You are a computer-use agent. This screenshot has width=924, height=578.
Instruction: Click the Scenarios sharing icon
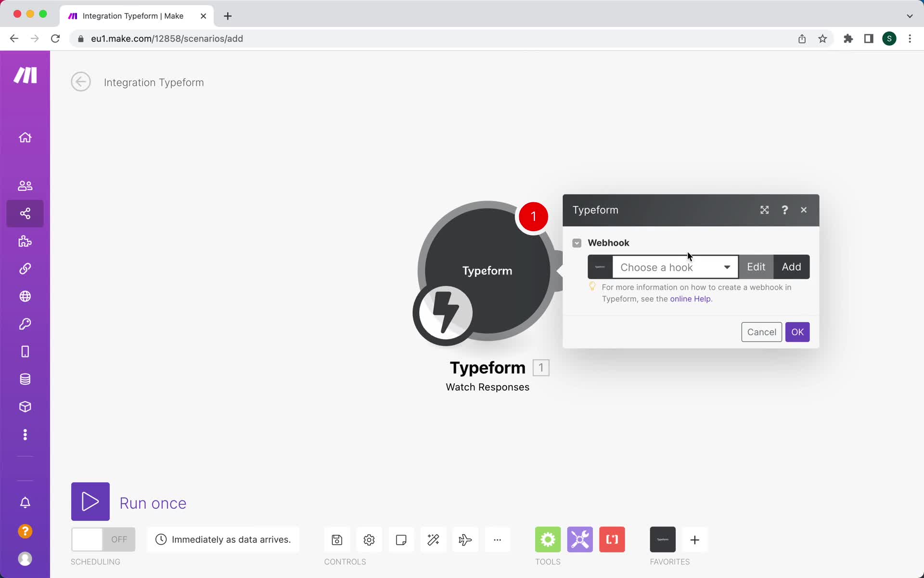(x=25, y=213)
